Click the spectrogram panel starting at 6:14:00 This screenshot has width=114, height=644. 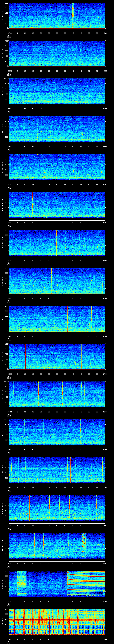[57, 281]
